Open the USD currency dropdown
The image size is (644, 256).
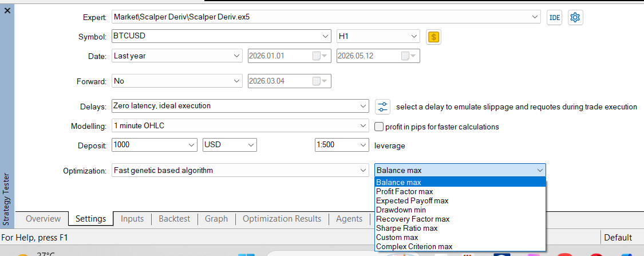coord(251,145)
